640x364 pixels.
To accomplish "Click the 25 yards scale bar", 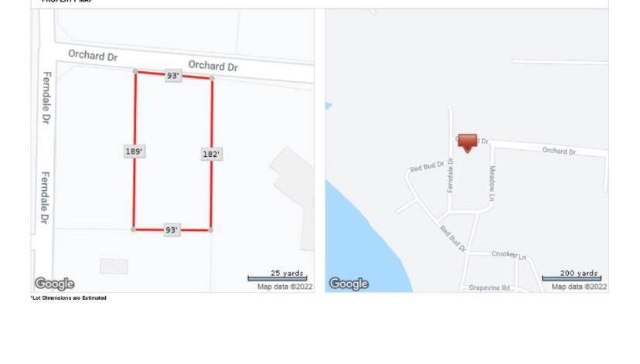I will click(x=277, y=276).
